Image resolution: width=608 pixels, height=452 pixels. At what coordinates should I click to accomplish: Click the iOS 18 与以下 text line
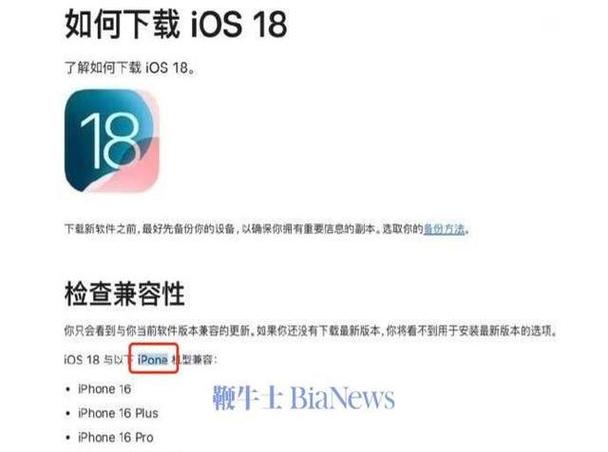[x=141, y=360]
